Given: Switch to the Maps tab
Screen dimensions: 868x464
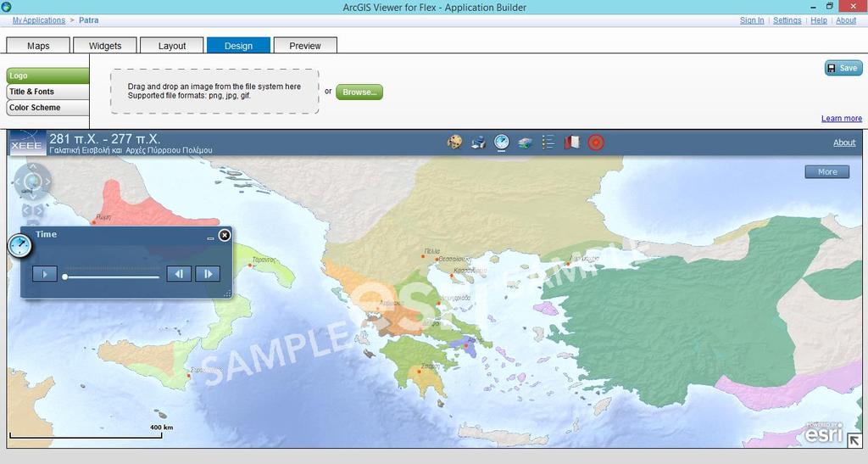Looking at the screenshot, I should tap(38, 46).
